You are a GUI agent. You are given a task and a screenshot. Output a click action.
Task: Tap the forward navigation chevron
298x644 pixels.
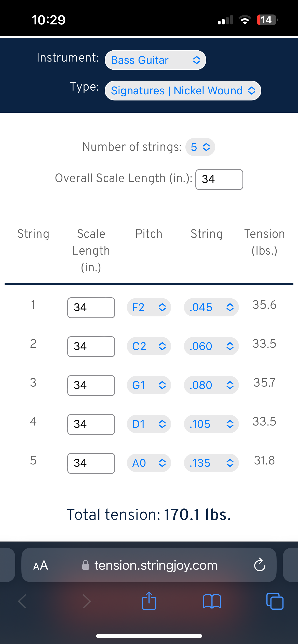click(x=87, y=601)
